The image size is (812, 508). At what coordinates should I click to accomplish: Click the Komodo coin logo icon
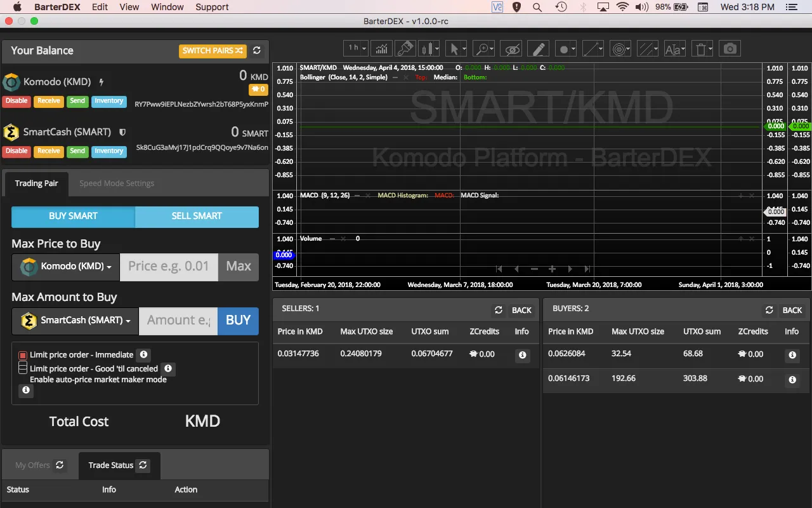pos(11,82)
